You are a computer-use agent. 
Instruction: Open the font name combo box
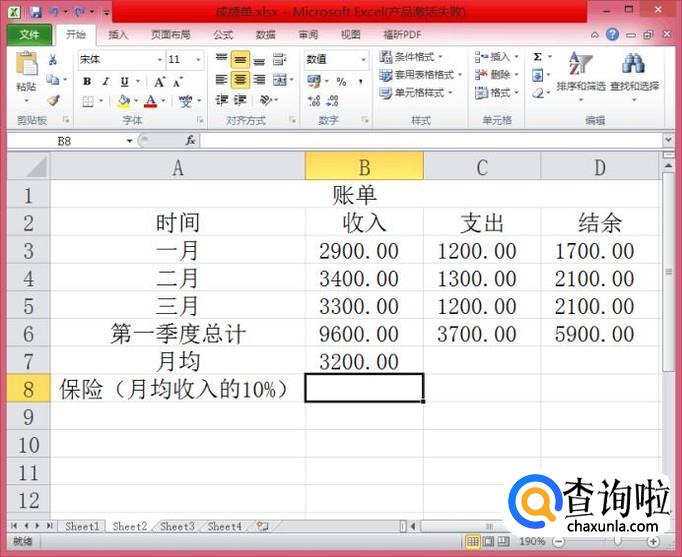[x=121, y=59]
